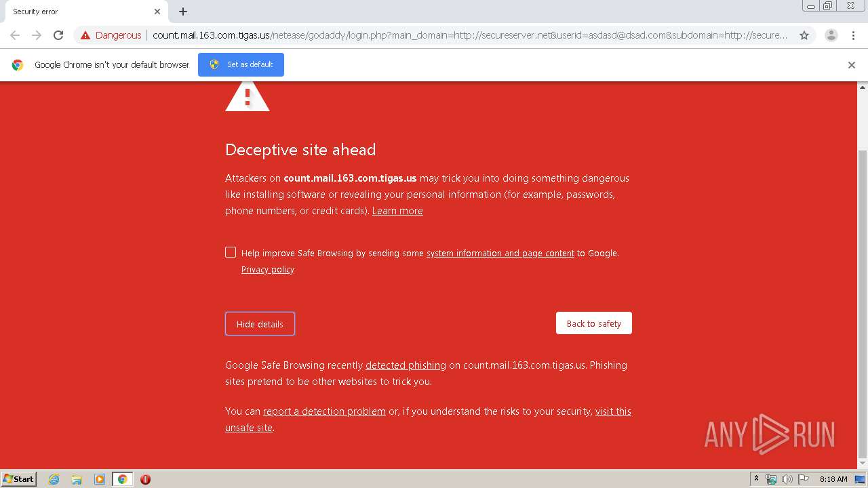Click the warning triangle icon
The image size is (868, 488).
point(248,96)
